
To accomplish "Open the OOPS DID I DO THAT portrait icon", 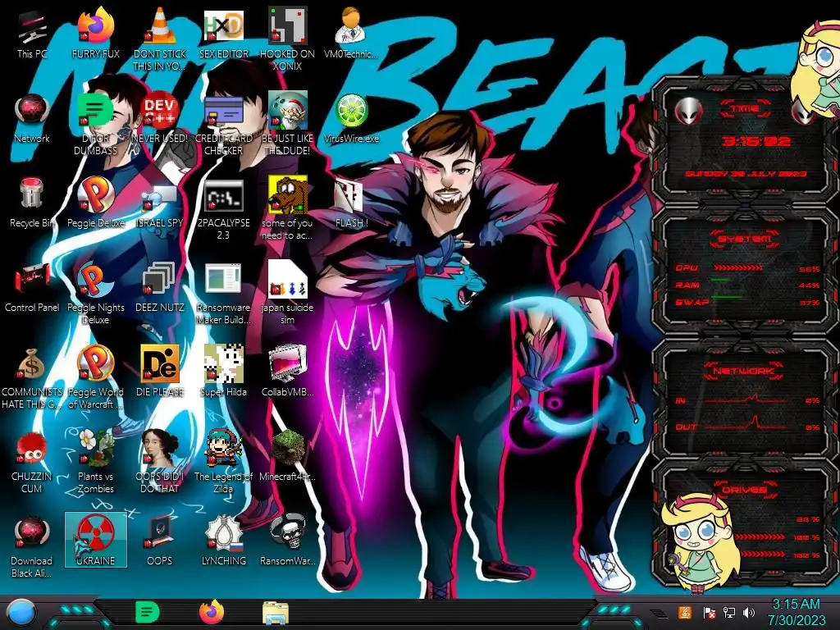I will tap(160, 462).
